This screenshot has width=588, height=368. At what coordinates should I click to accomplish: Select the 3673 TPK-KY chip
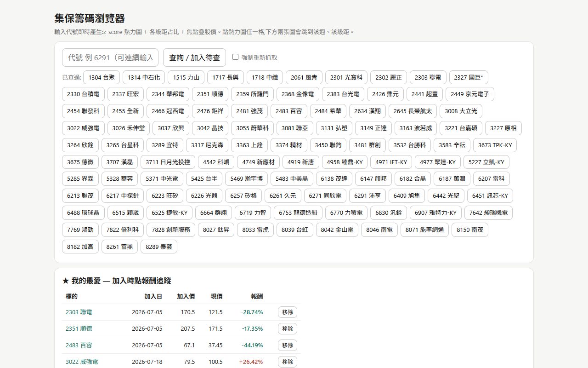coord(495,145)
